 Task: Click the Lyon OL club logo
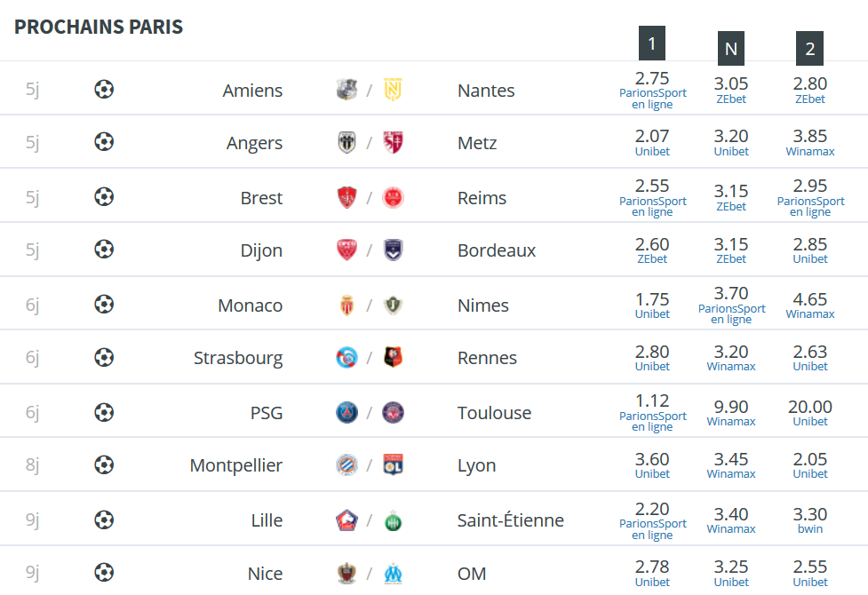pos(393,465)
